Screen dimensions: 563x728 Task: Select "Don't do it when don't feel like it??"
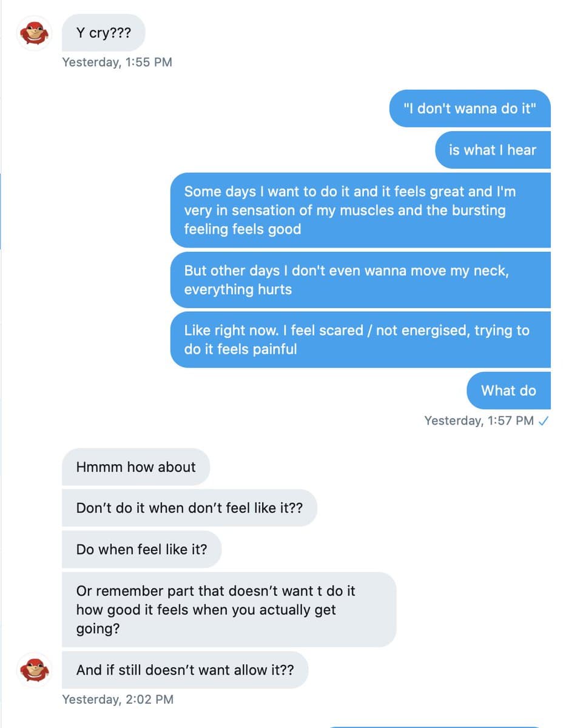pyautogui.click(x=189, y=508)
